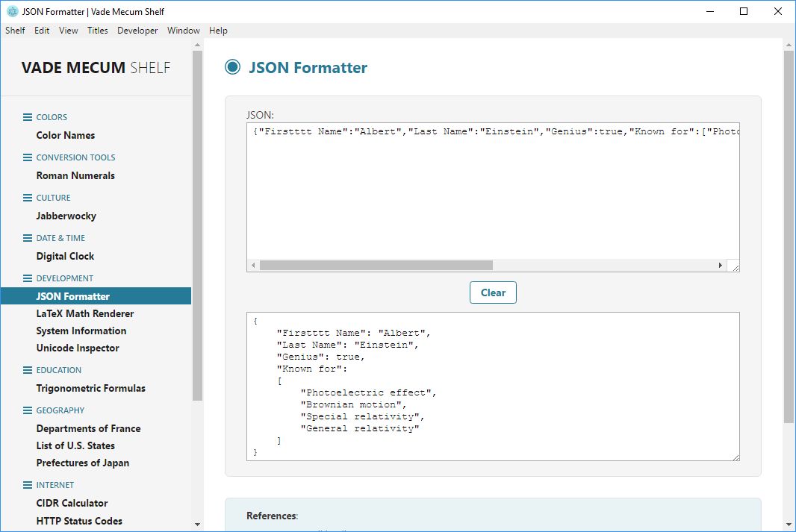Click the app icon in the title bar

[x=12, y=11]
